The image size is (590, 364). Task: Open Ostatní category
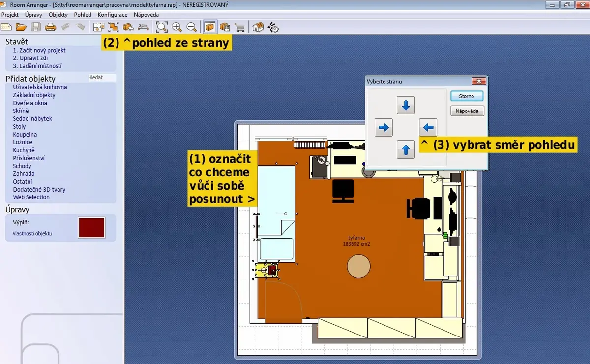point(23,182)
